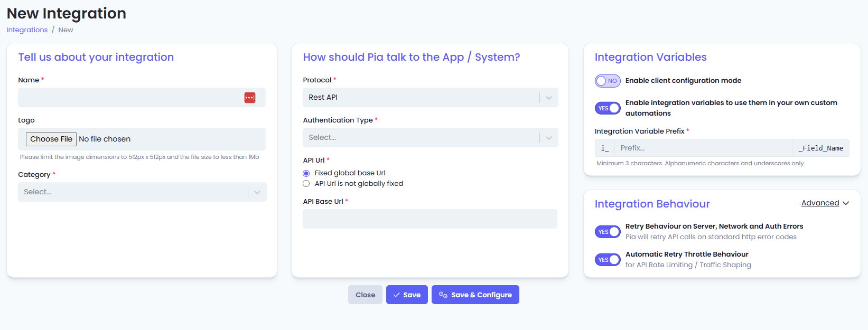Switch off Automatic Retry Throttle Behaviour
Screen dimensions: 868x330
tap(608, 260)
